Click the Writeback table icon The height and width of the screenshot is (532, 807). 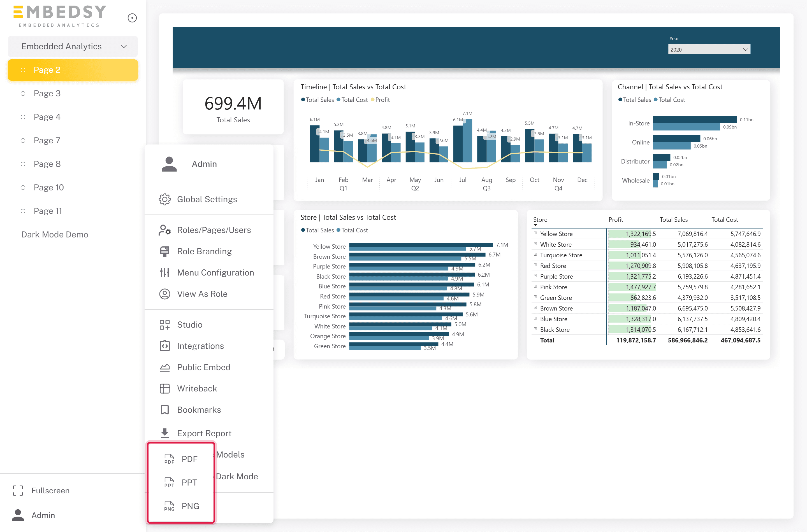(x=165, y=388)
